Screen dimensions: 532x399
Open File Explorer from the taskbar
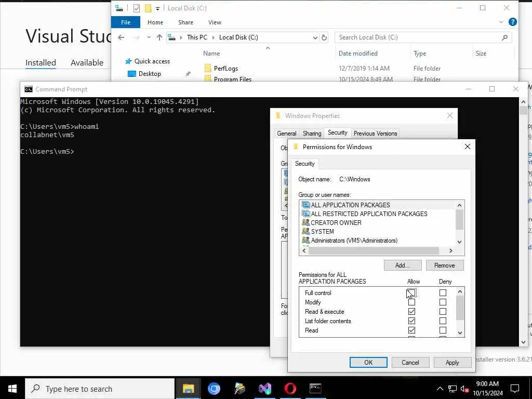click(x=188, y=389)
